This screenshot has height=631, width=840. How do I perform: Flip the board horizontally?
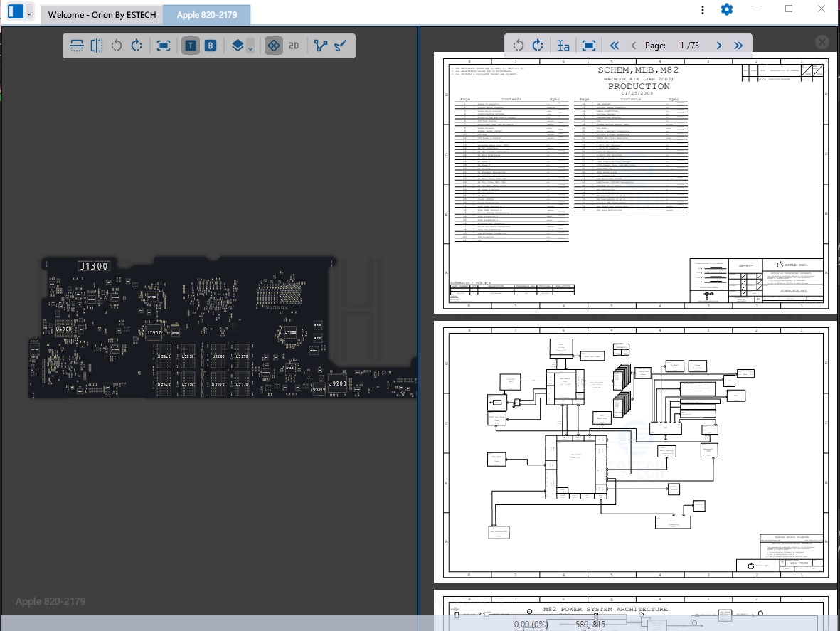(97, 46)
